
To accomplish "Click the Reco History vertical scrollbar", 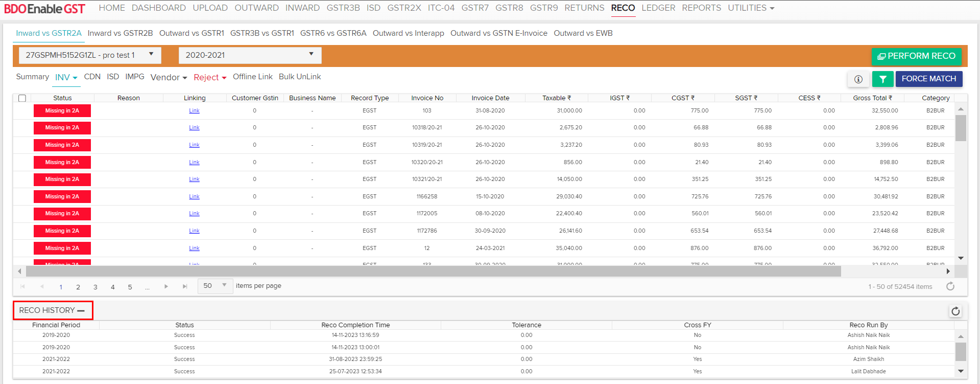I will pyautogui.click(x=961, y=352).
